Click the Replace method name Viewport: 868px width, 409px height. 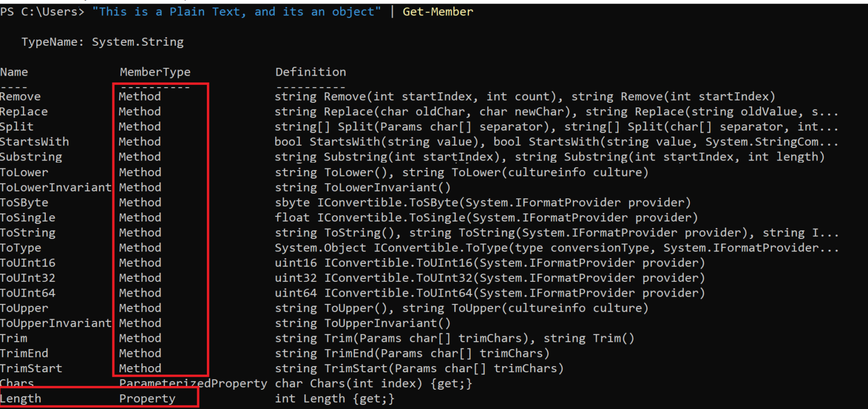tap(24, 112)
